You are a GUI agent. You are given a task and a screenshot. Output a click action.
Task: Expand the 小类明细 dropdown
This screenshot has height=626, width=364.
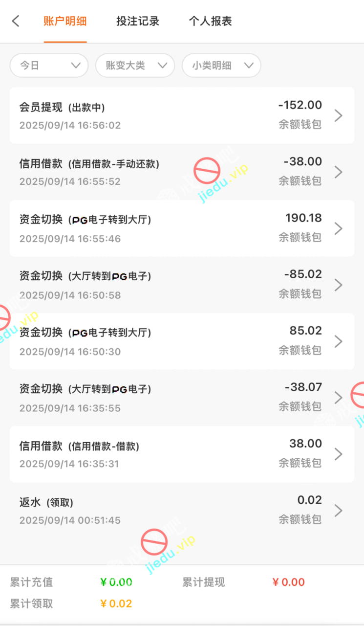[x=221, y=66]
